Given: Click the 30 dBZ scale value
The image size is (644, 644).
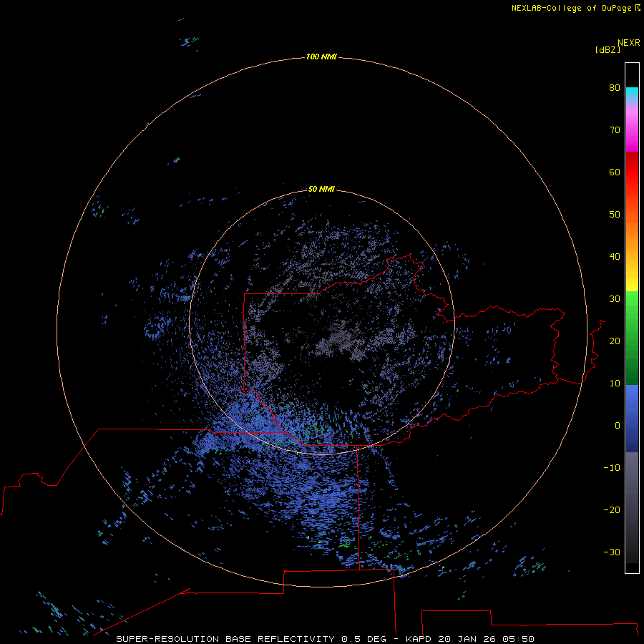Looking at the screenshot, I should pyautogui.click(x=615, y=298).
